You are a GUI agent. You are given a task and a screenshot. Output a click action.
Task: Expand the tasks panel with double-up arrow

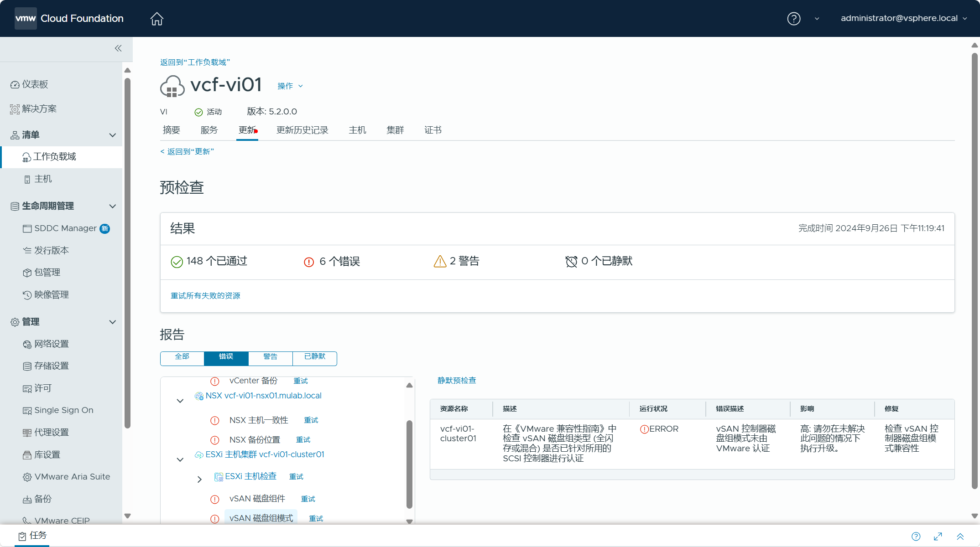point(960,537)
